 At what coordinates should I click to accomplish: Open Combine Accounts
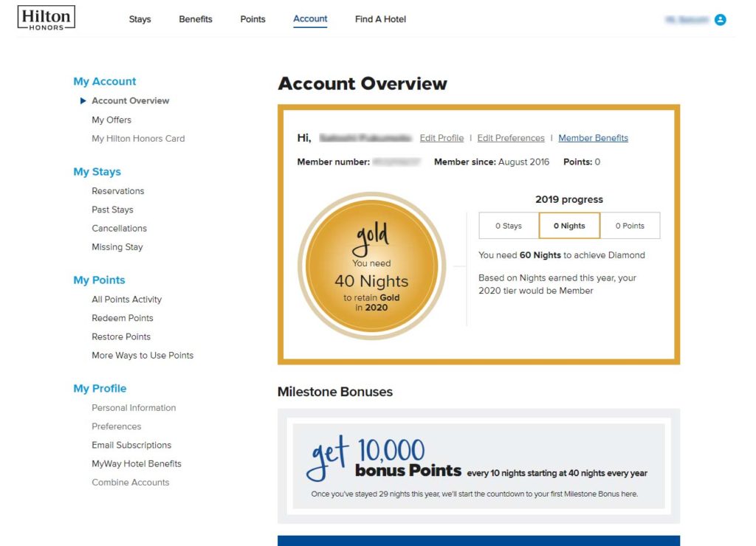point(131,483)
